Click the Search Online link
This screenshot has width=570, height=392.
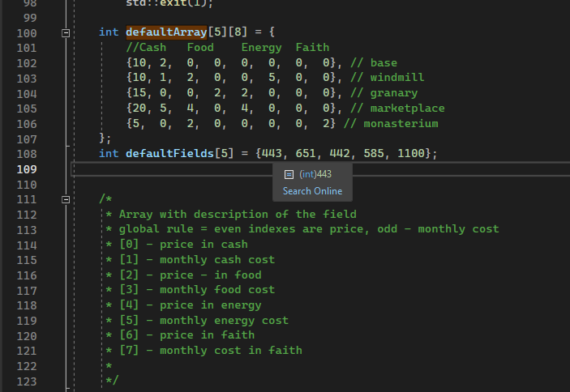(312, 191)
